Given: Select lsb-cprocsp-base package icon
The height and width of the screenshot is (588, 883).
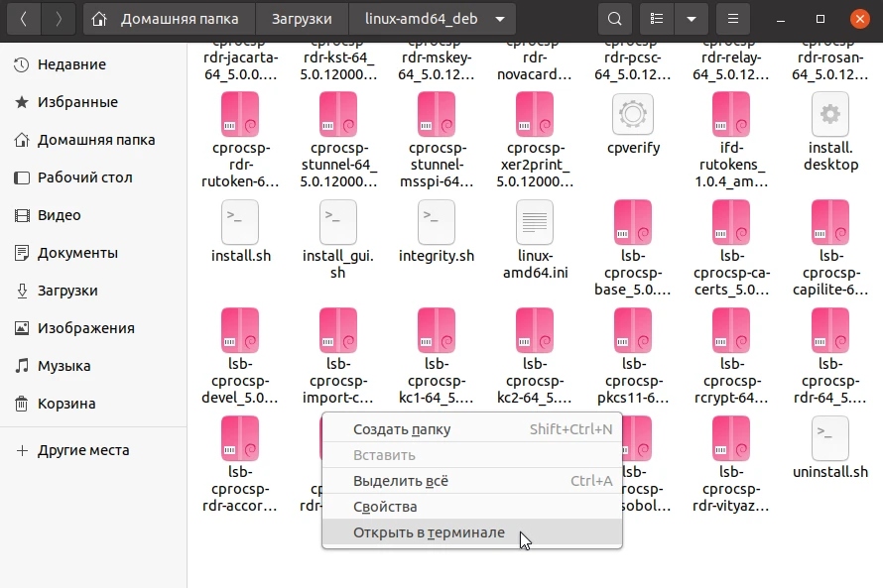Looking at the screenshot, I should 633,222.
